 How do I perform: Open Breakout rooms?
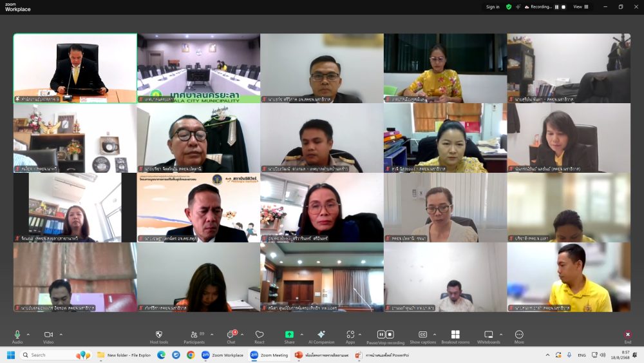[x=455, y=335]
